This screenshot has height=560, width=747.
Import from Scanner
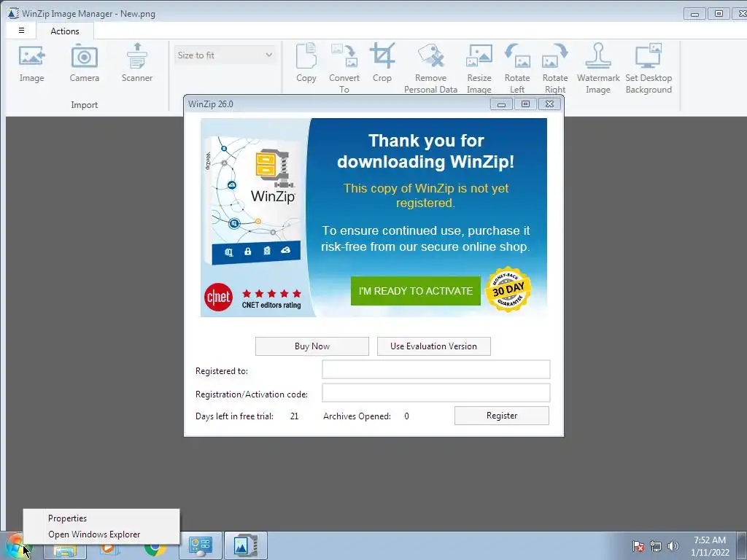click(x=136, y=63)
